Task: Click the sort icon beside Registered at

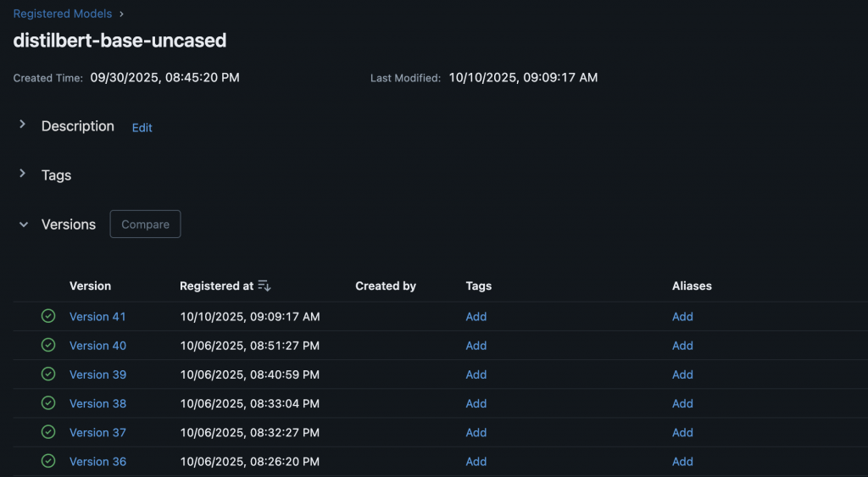Action: (264, 286)
